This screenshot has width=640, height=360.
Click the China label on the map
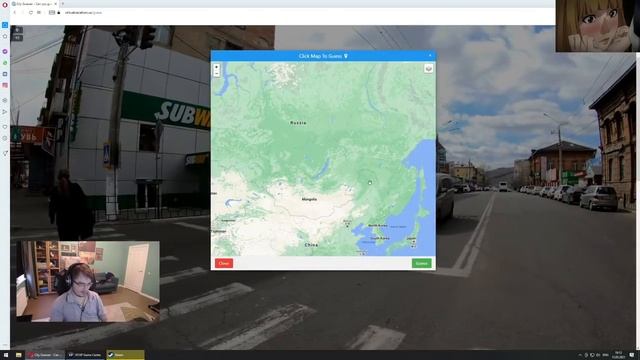311,245
